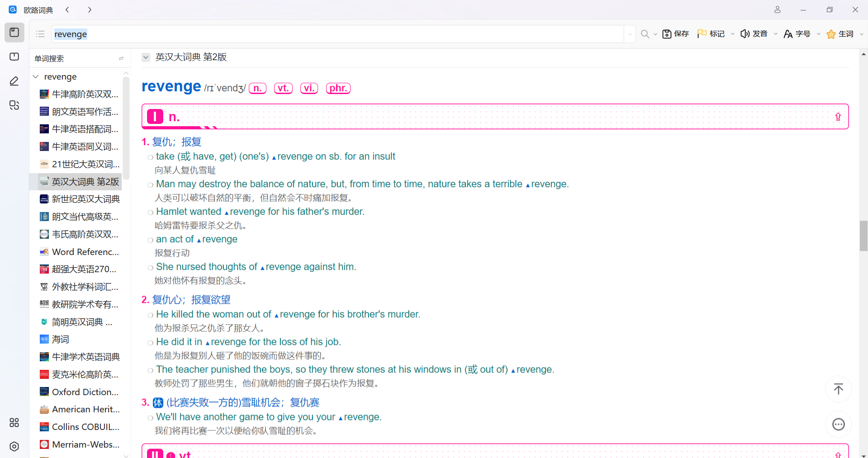The height and width of the screenshot is (458, 868).
Task: Click the up arrow in section I n.
Action: point(838,117)
